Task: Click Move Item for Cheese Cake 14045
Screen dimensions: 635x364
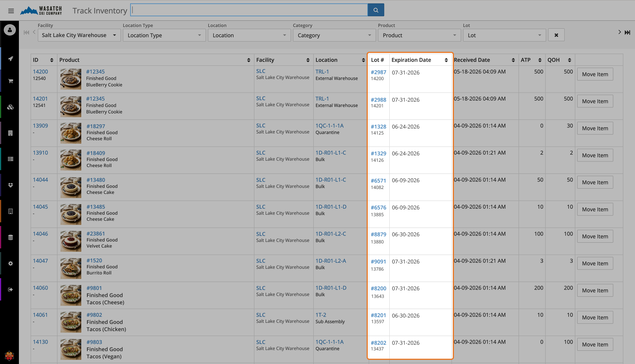Action: tap(595, 209)
